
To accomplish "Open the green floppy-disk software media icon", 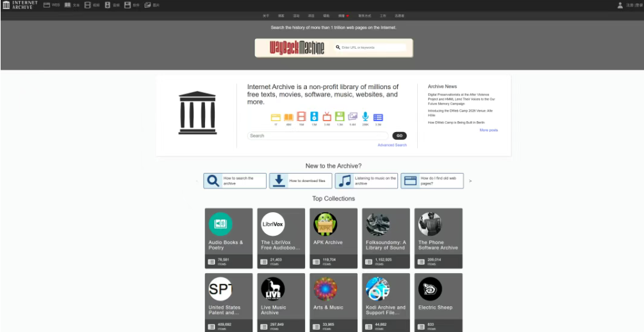I will click(340, 117).
